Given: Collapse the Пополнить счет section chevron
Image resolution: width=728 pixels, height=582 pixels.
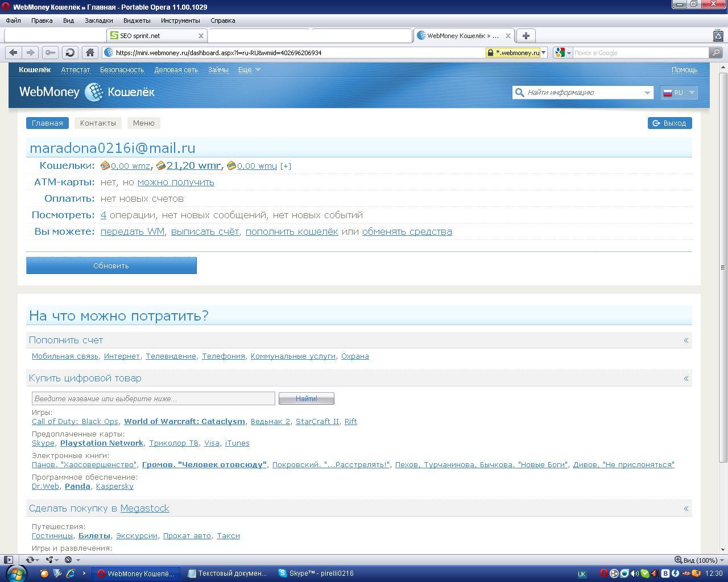Looking at the screenshot, I should point(686,340).
